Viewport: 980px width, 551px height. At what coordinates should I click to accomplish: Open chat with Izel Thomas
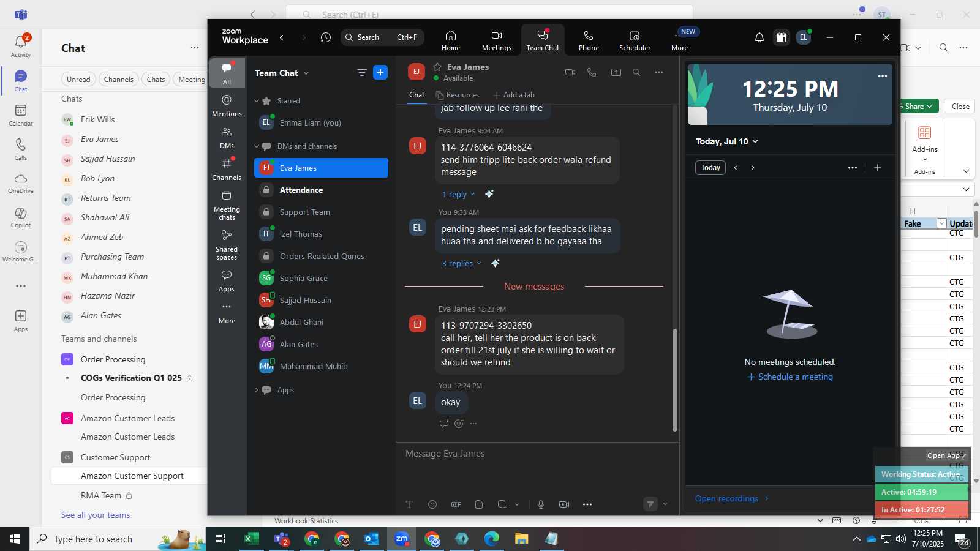click(x=321, y=234)
